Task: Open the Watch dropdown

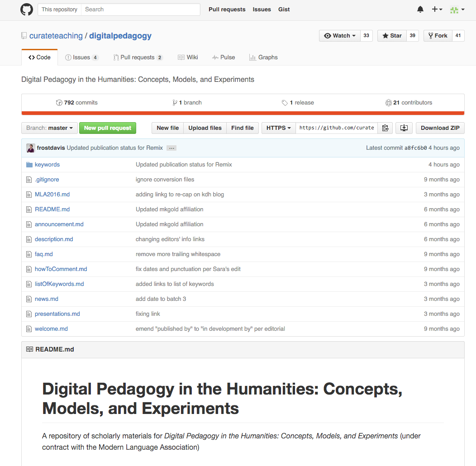Action: [x=340, y=36]
